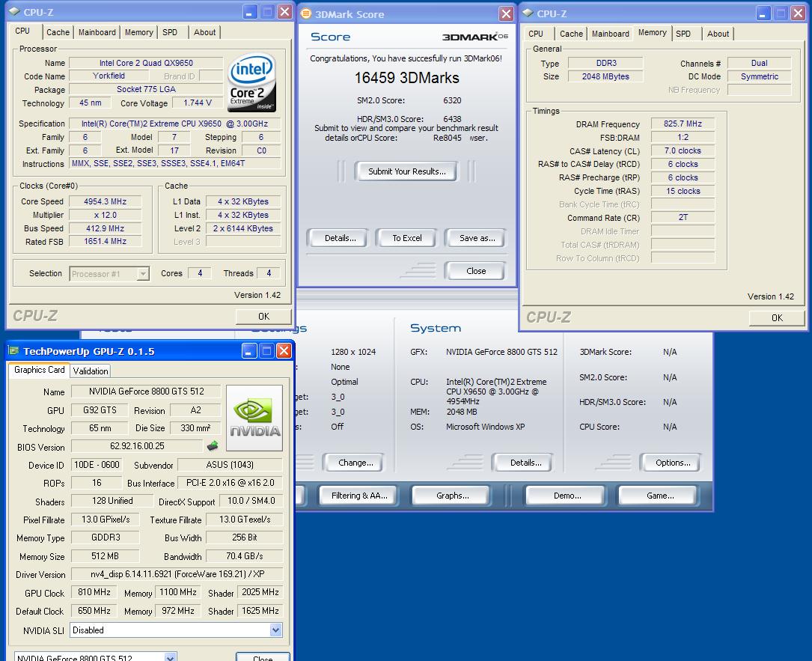Click the left CPU-Z window title icon
Viewport: 812px width, 661px height.
pyautogui.click(x=14, y=11)
